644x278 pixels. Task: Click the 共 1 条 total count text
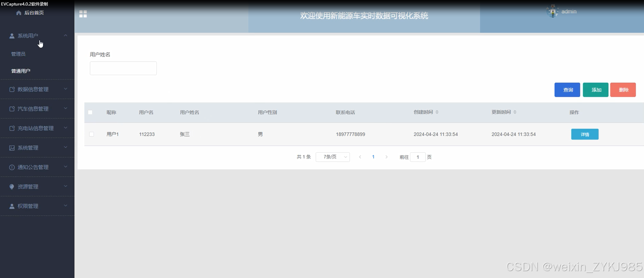tap(304, 157)
